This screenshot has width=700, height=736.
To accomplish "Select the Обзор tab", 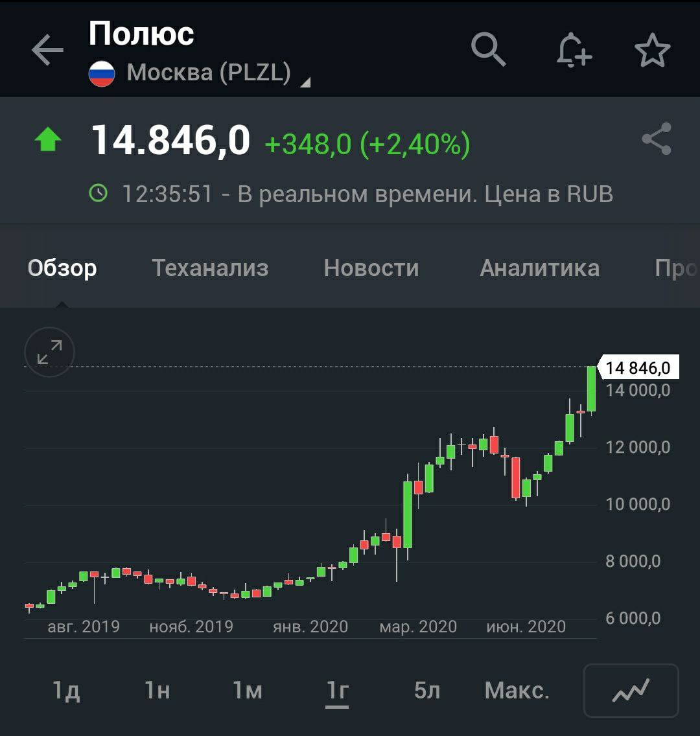I will click(62, 268).
